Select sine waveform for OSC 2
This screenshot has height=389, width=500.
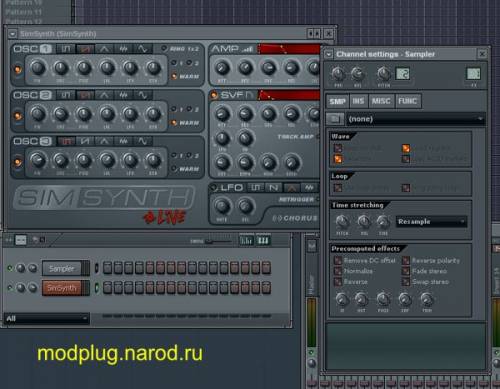point(143,95)
